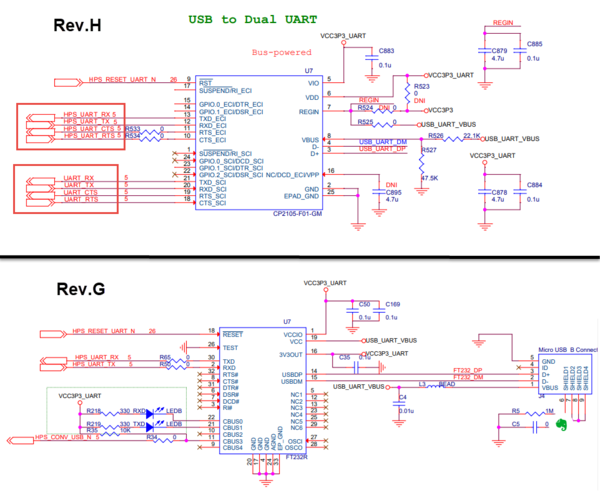Click the "DSR#" pin name
This screenshot has width=600, height=491.
(231, 395)
